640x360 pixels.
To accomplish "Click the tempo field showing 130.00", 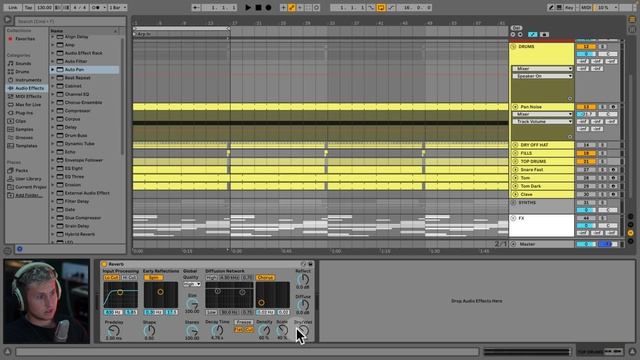I will pyautogui.click(x=44, y=7).
